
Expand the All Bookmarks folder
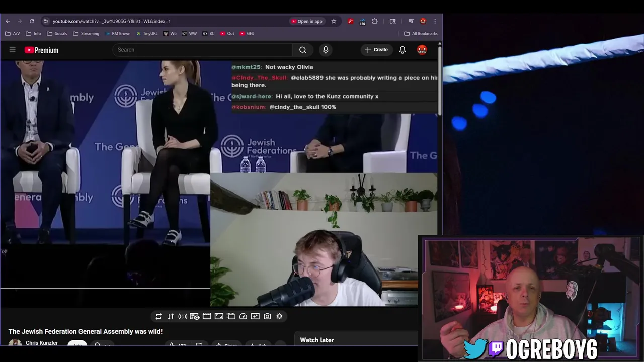(421, 34)
